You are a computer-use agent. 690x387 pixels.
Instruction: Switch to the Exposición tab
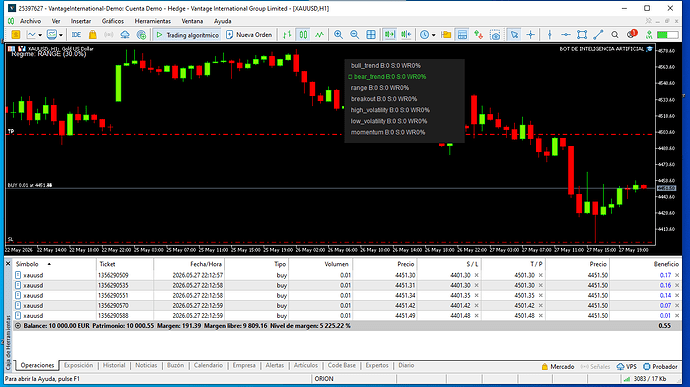coord(78,365)
